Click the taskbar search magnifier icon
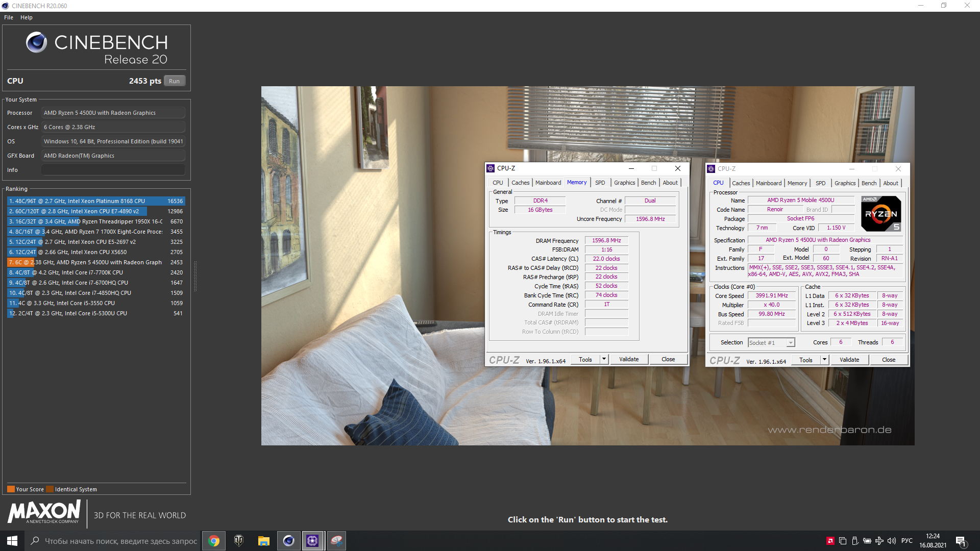The width and height of the screenshot is (980, 551). click(x=35, y=541)
